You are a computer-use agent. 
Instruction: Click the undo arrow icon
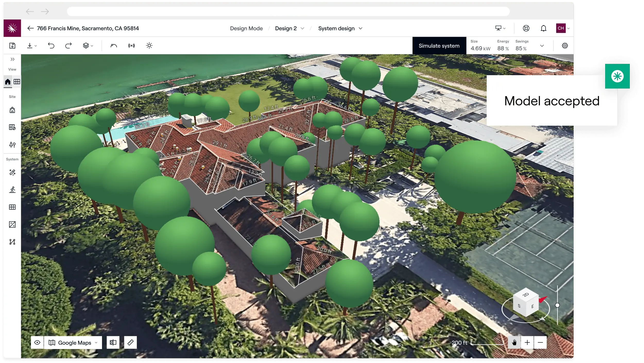[x=51, y=46]
